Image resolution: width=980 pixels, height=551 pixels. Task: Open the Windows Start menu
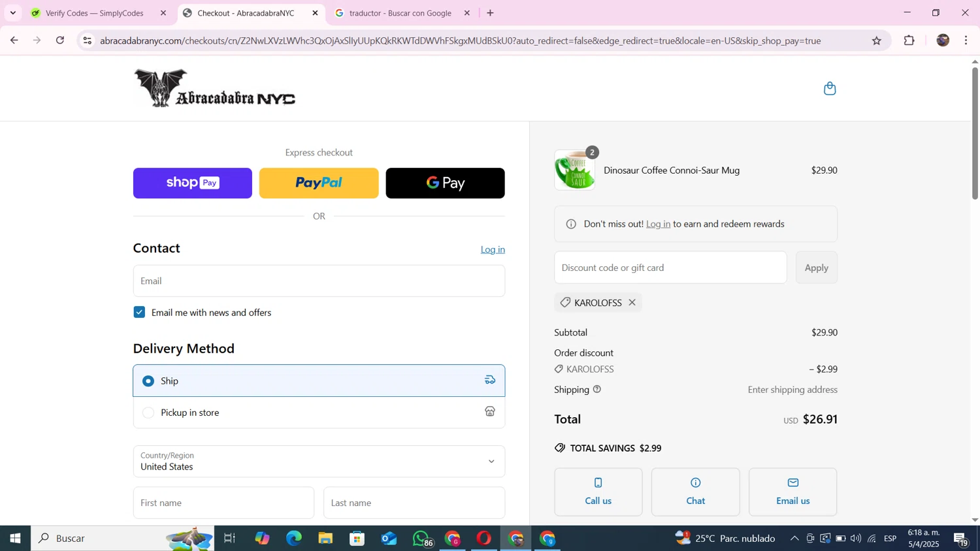(x=15, y=539)
